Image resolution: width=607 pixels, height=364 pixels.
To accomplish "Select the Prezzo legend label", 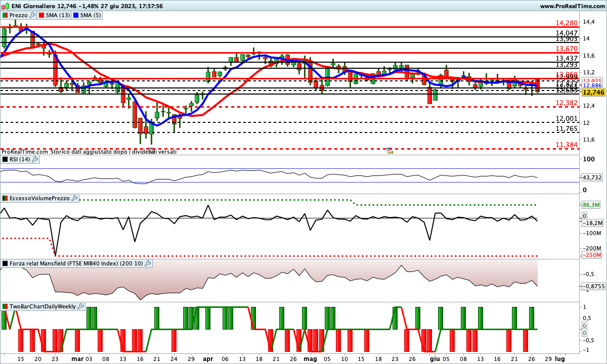I will click(x=19, y=15).
